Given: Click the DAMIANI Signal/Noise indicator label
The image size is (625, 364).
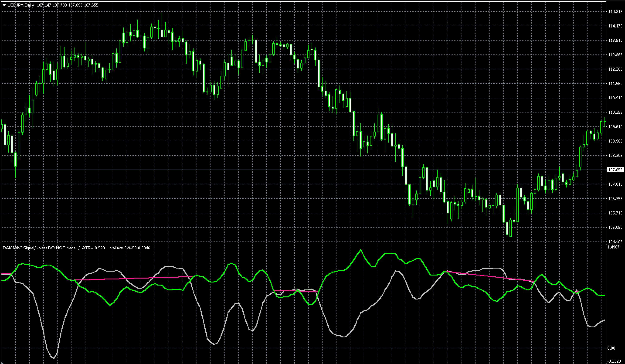Looking at the screenshot, I should [x=39, y=248].
